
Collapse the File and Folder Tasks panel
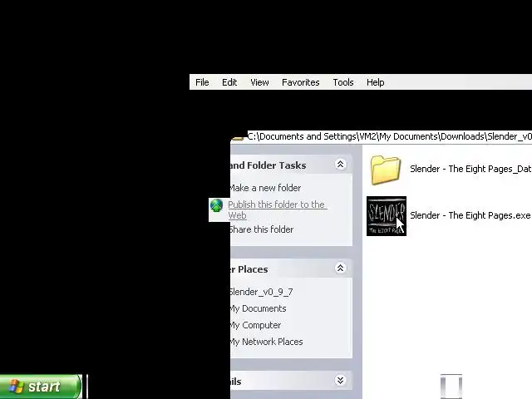click(x=340, y=165)
